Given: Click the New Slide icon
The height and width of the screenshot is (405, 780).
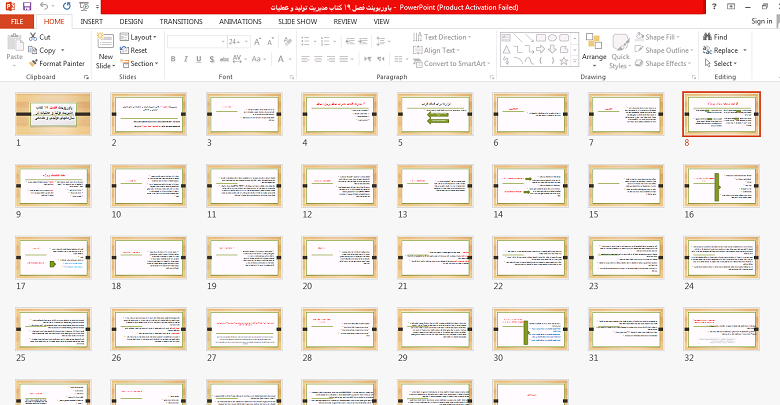Looking at the screenshot, I should (105, 42).
